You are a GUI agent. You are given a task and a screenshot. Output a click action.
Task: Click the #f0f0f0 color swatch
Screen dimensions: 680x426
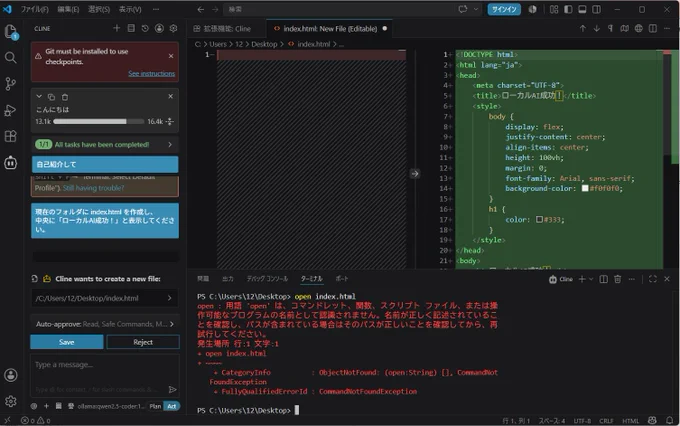click(x=585, y=188)
